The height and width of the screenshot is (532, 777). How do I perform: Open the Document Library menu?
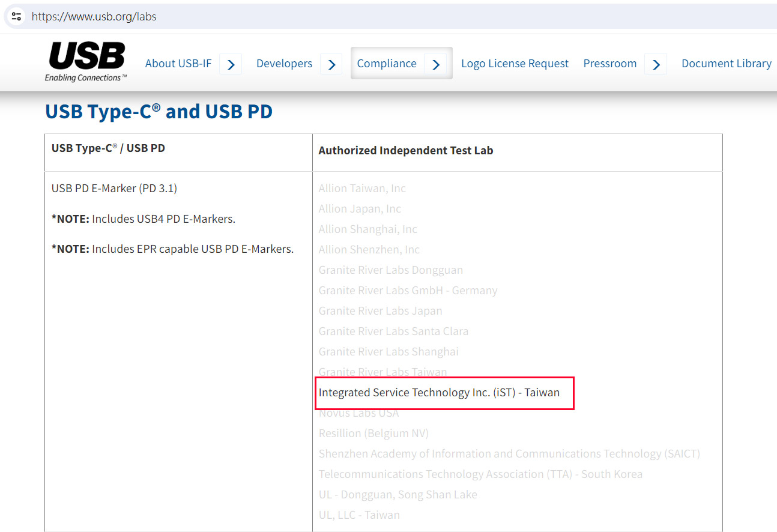[x=727, y=64]
